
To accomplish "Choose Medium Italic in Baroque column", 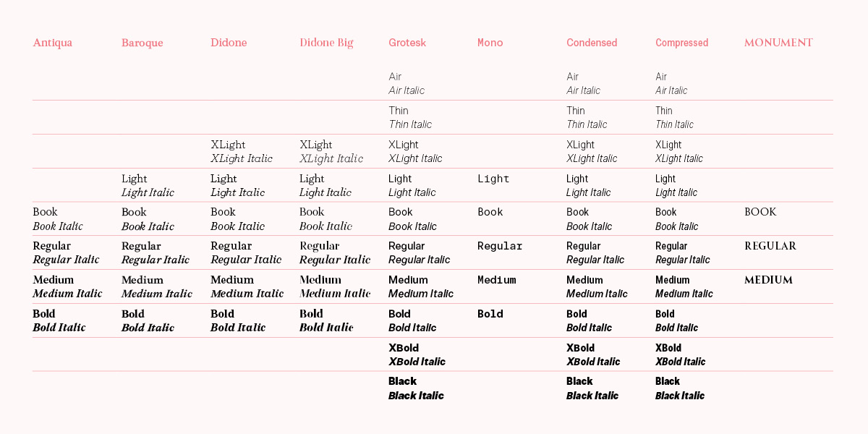I will (157, 294).
